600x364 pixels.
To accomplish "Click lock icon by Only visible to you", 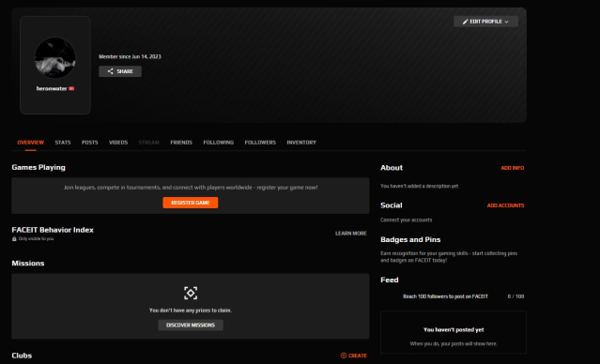I will pyautogui.click(x=14, y=239).
